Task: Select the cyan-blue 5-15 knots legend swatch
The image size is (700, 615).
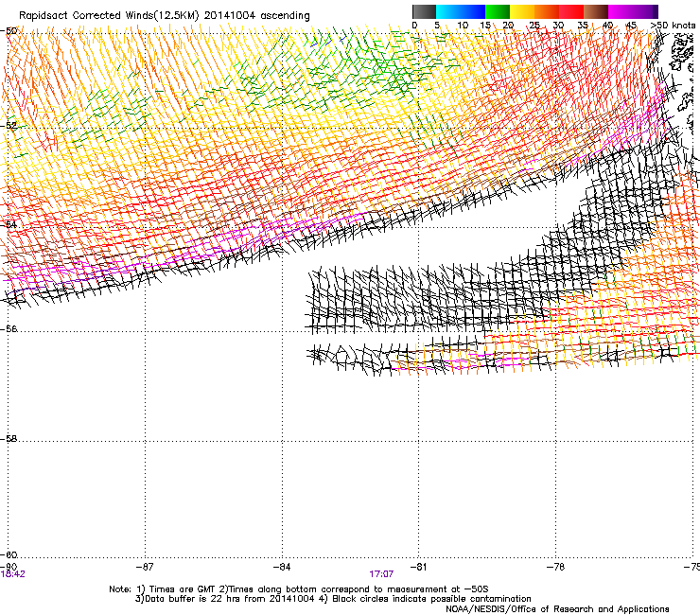Action: pos(461,11)
